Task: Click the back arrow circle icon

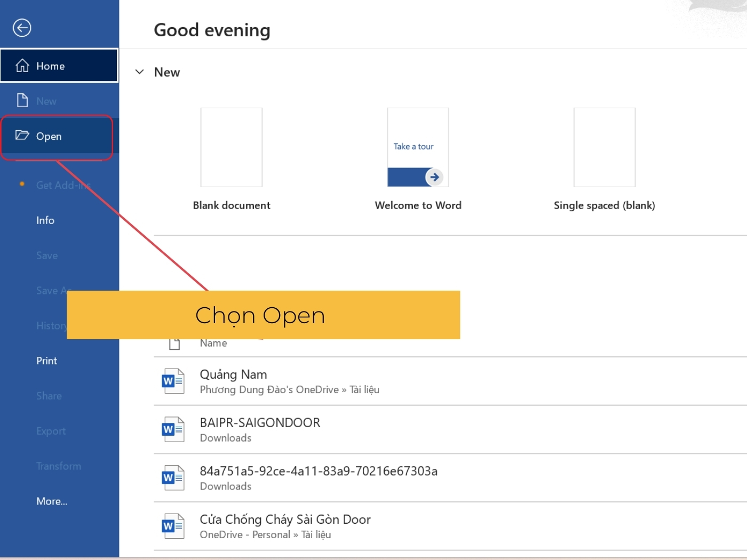Action: [x=22, y=28]
